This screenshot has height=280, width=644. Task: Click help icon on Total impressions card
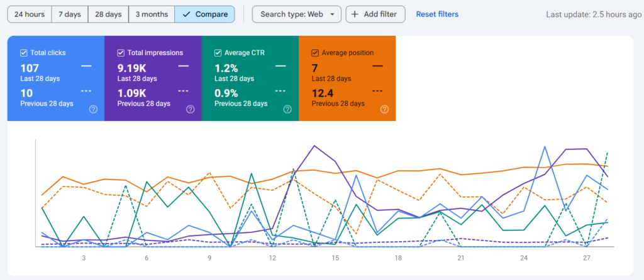tap(190, 109)
